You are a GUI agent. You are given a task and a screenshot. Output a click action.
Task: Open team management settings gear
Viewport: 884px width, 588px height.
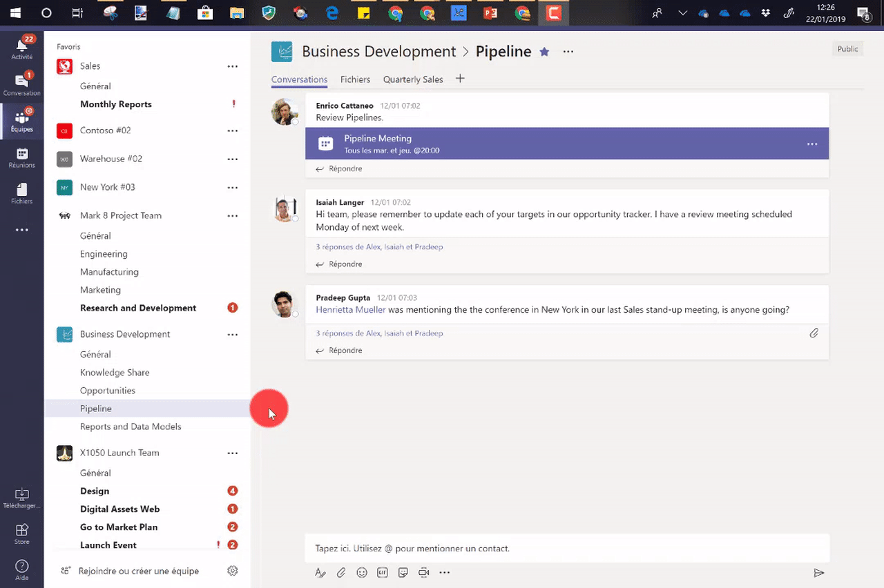pos(233,571)
